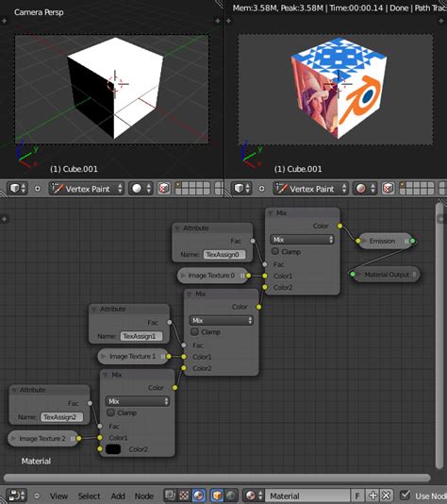447x504 pixels.
Task: Open tool shelf plus in left viewport
Action: point(4,21)
